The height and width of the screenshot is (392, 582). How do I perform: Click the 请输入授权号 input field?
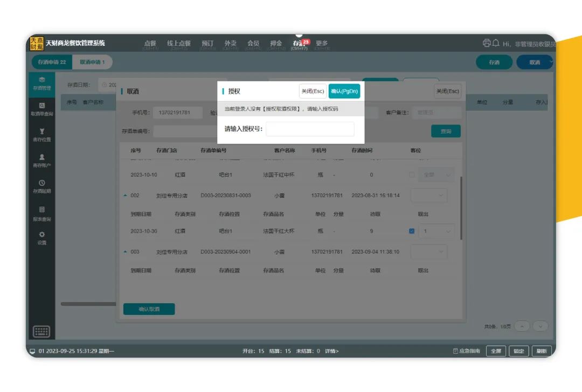[310, 129]
